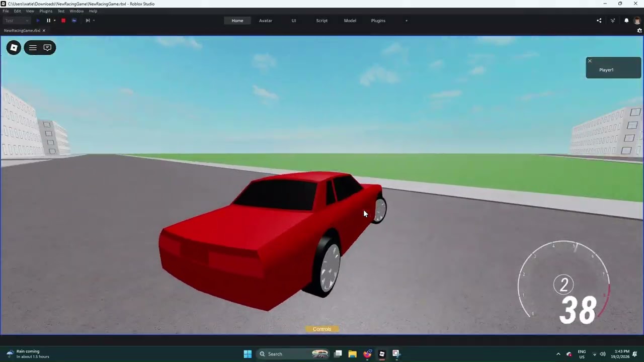
Task: Open the Edit menu
Action: [18, 11]
